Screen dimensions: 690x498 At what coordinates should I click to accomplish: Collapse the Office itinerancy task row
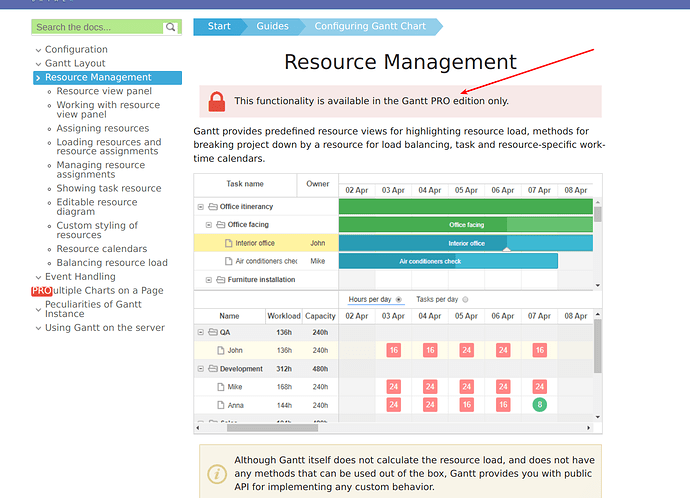point(201,207)
